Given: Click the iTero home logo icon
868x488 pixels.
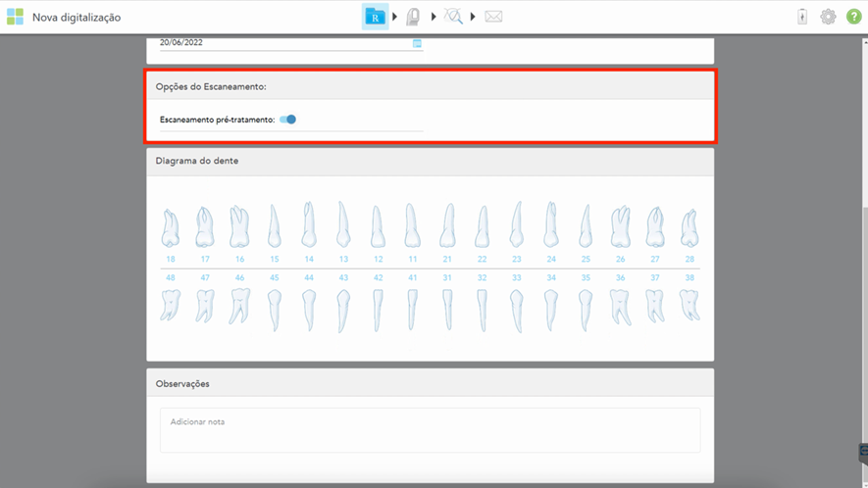Looking at the screenshot, I should (x=15, y=17).
